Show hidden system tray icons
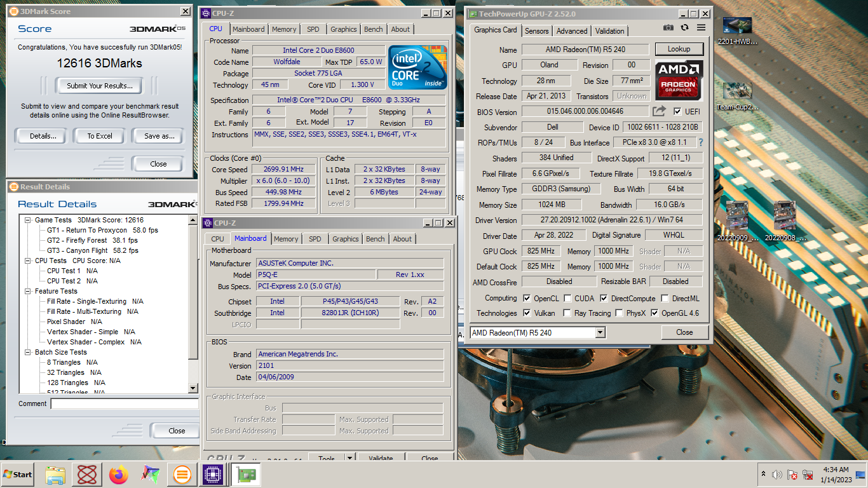 click(763, 474)
